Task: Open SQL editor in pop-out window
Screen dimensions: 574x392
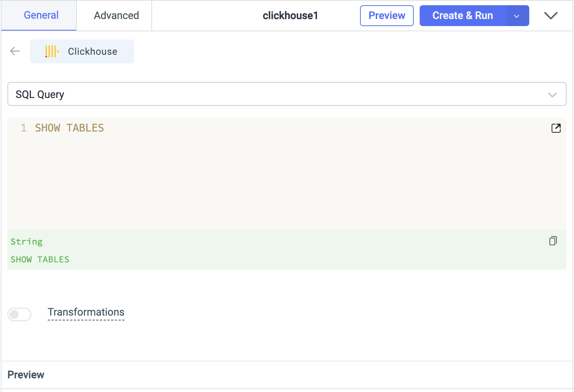Action: [x=556, y=128]
